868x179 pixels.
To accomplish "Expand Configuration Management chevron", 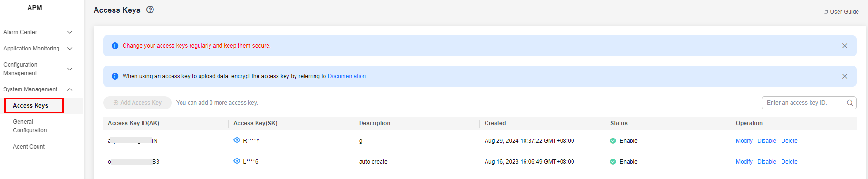I will point(70,69).
